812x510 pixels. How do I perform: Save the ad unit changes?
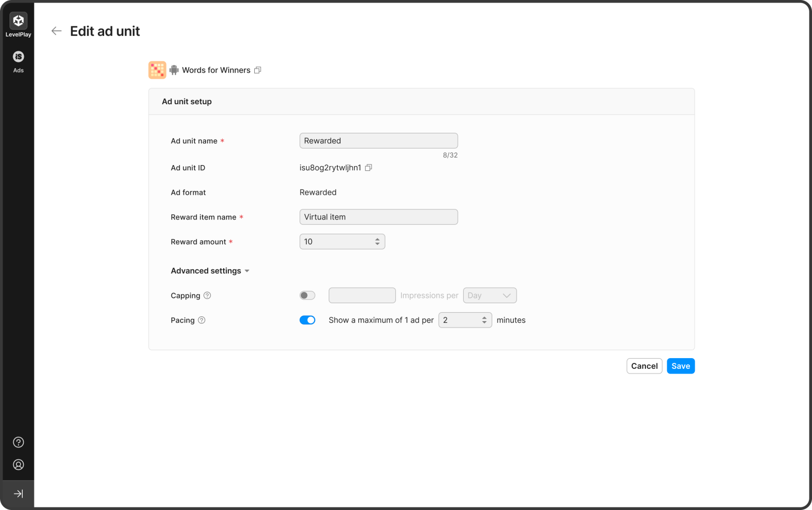pos(680,366)
